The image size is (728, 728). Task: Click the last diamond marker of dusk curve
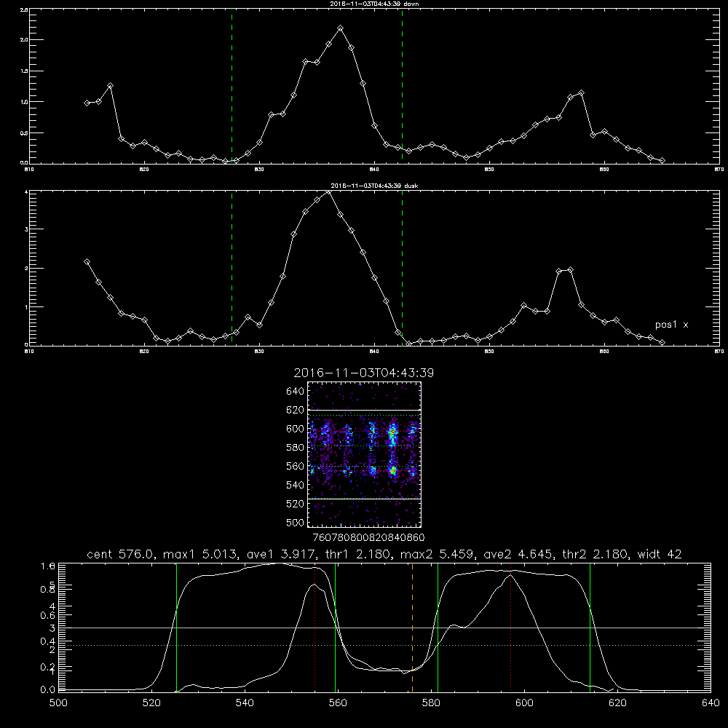662,343
